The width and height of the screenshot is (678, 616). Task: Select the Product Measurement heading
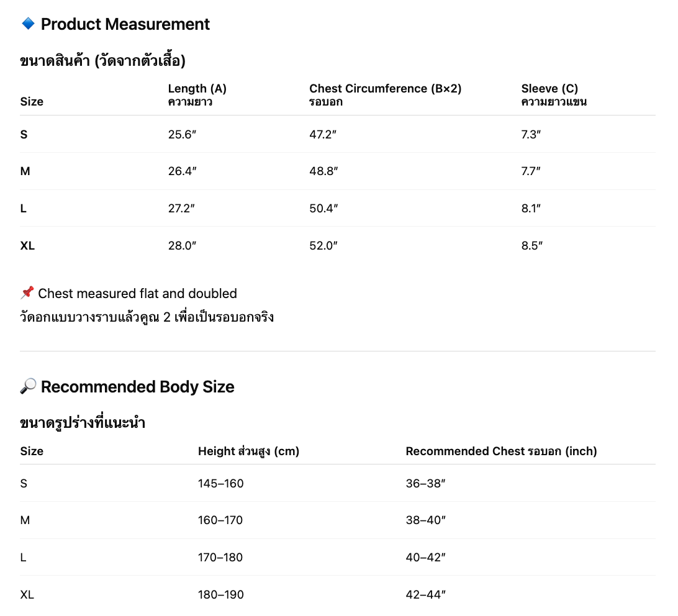pyautogui.click(x=125, y=24)
